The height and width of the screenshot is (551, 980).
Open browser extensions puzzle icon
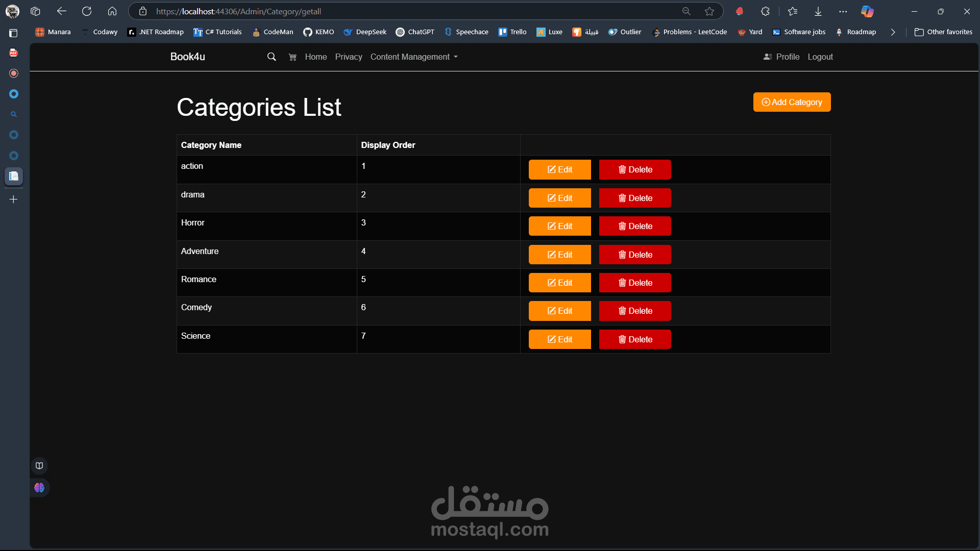(765, 11)
